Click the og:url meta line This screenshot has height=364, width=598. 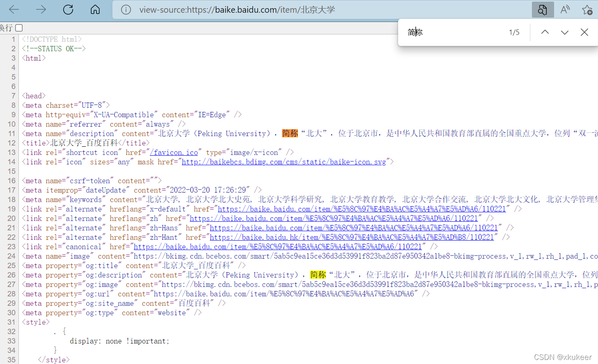coord(226,294)
